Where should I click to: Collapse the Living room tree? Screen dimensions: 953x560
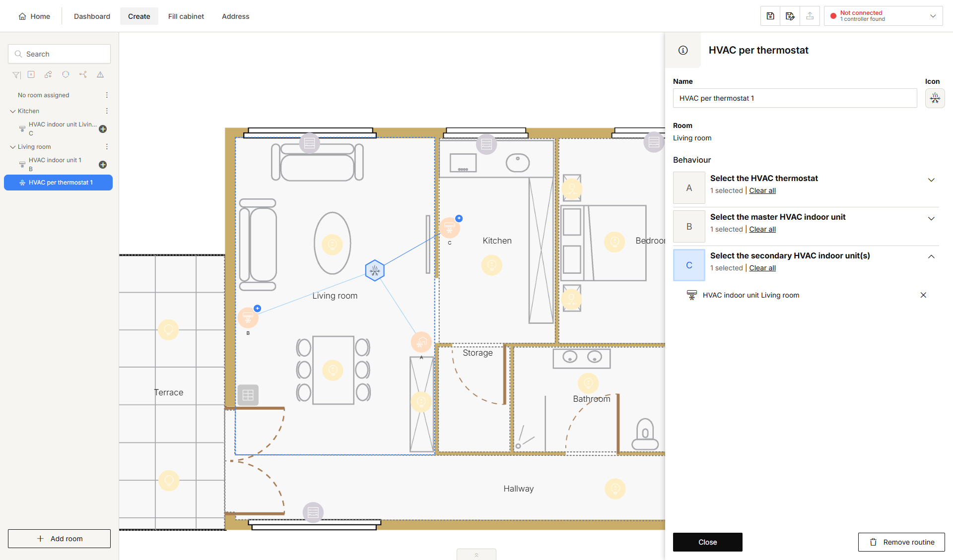pyautogui.click(x=13, y=147)
